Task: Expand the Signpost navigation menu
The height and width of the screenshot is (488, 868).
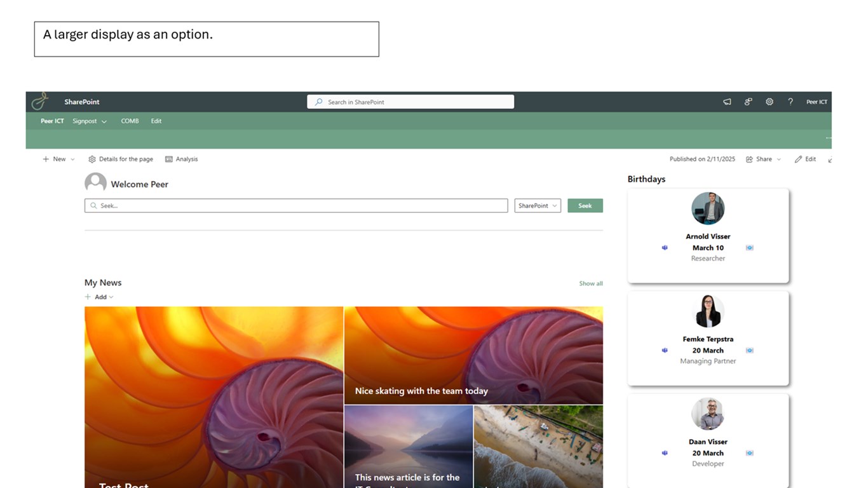Action: click(90, 121)
